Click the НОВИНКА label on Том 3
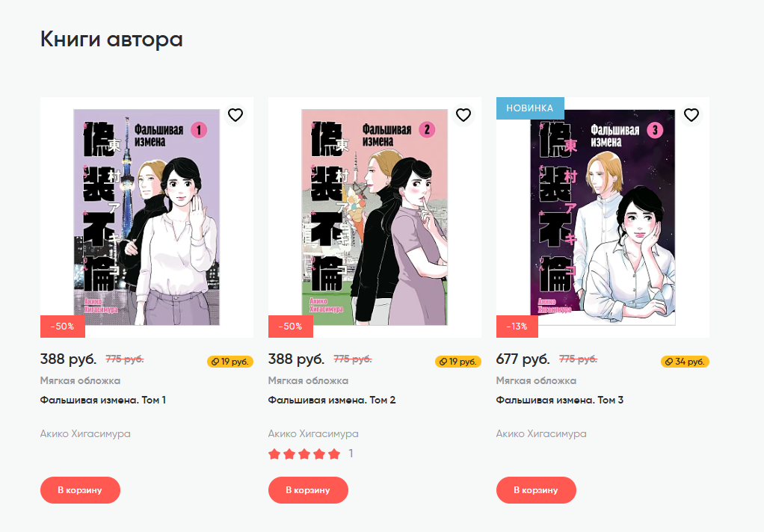 [530, 108]
